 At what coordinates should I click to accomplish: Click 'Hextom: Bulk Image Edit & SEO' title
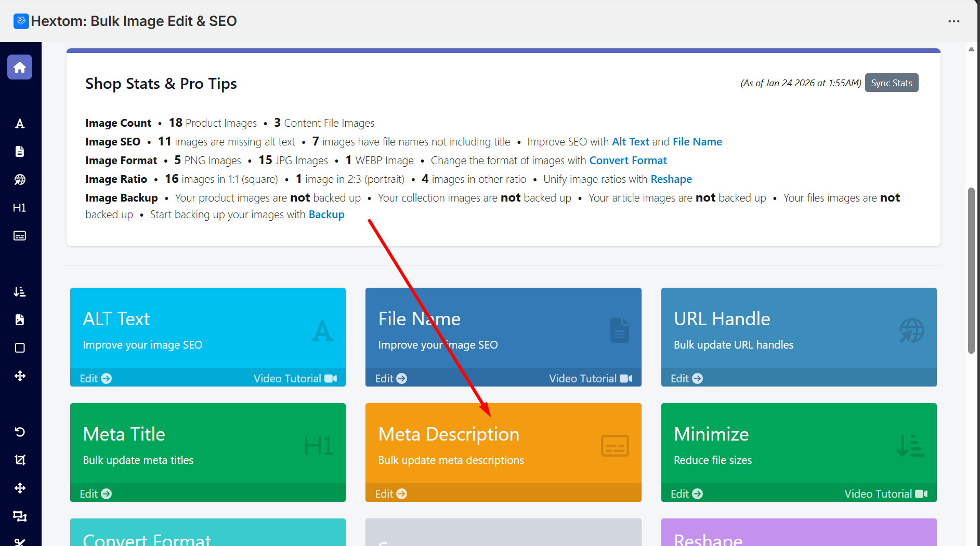point(134,21)
